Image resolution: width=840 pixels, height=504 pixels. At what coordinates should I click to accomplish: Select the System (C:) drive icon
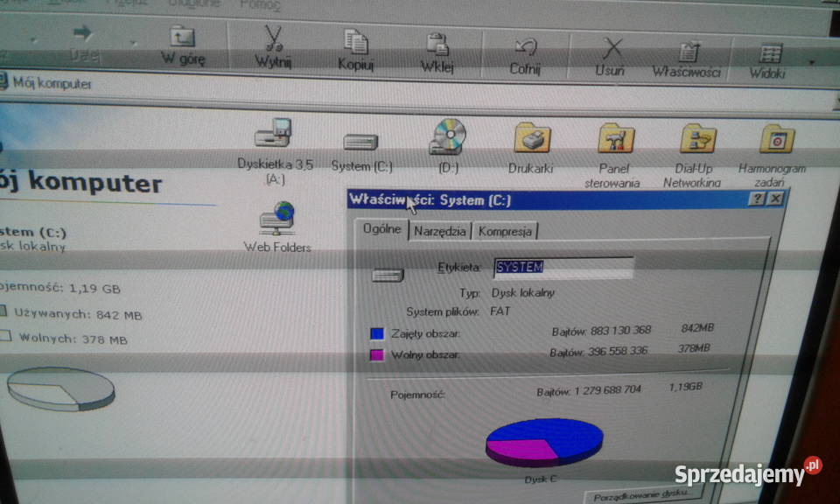[x=360, y=143]
